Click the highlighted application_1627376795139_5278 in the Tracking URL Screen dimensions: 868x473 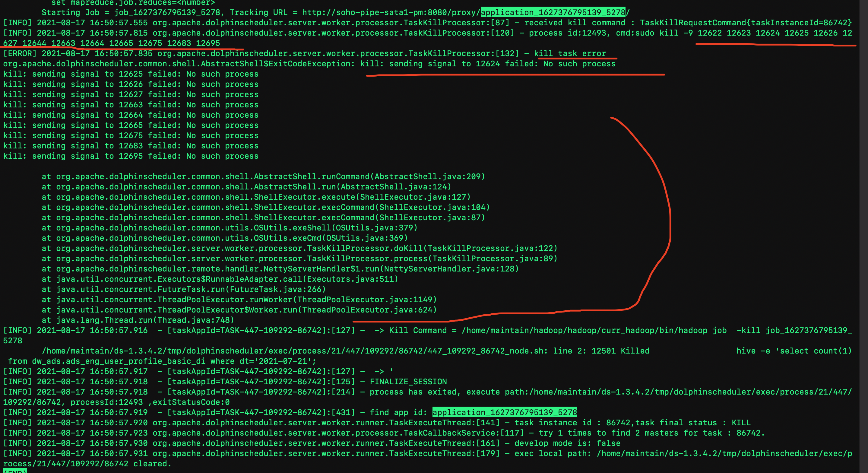pyautogui.click(x=553, y=12)
